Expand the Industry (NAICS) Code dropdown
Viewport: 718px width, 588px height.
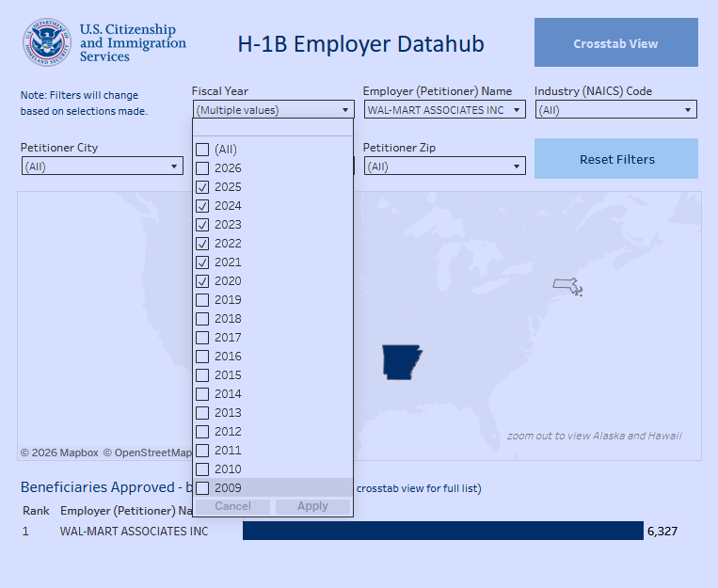point(615,110)
